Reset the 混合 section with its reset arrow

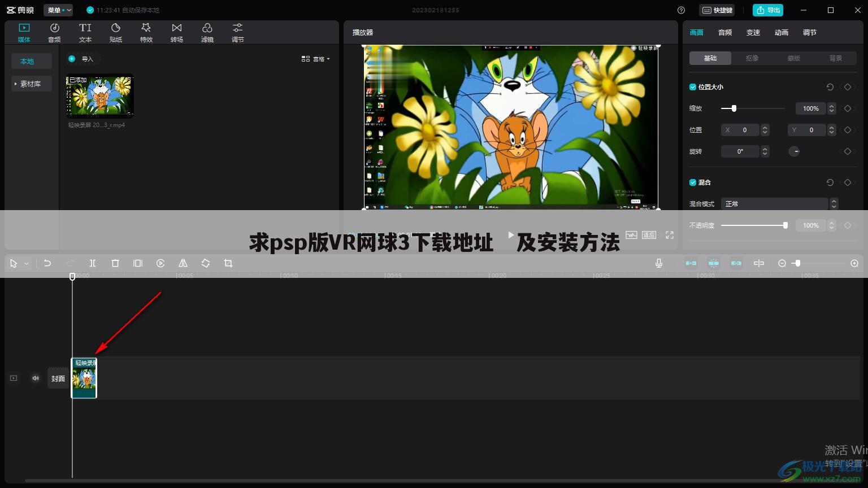pyautogui.click(x=830, y=182)
